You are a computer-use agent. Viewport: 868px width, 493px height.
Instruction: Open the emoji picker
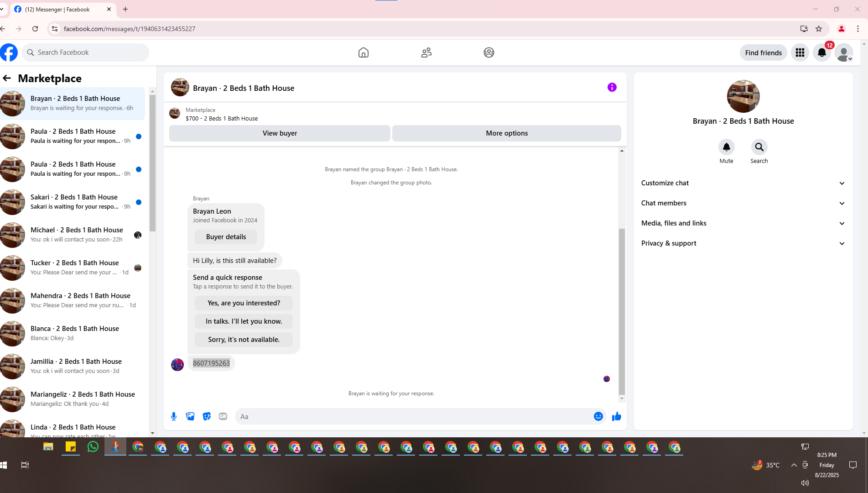click(x=598, y=416)
